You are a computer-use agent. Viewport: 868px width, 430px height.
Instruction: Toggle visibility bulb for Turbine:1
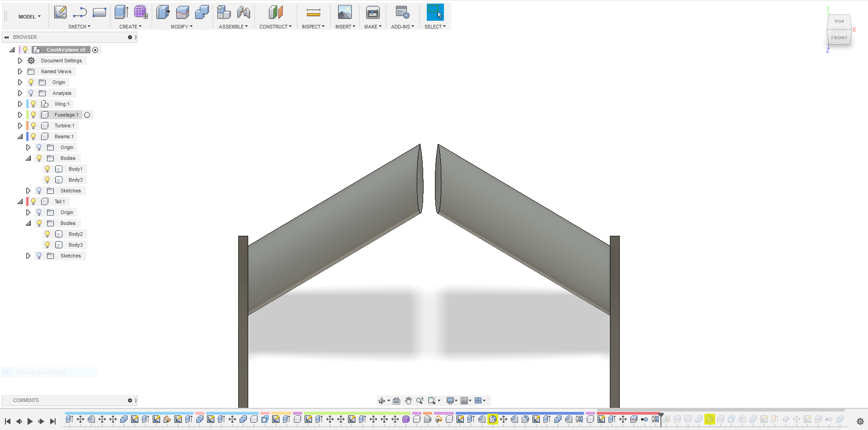click(x=33, y=126)
